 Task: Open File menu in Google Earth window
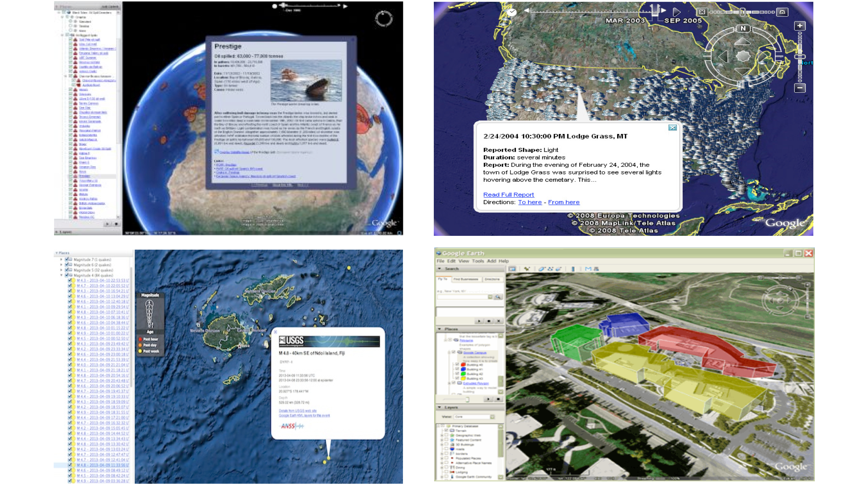pyautogui.click(x=440, y=261)
